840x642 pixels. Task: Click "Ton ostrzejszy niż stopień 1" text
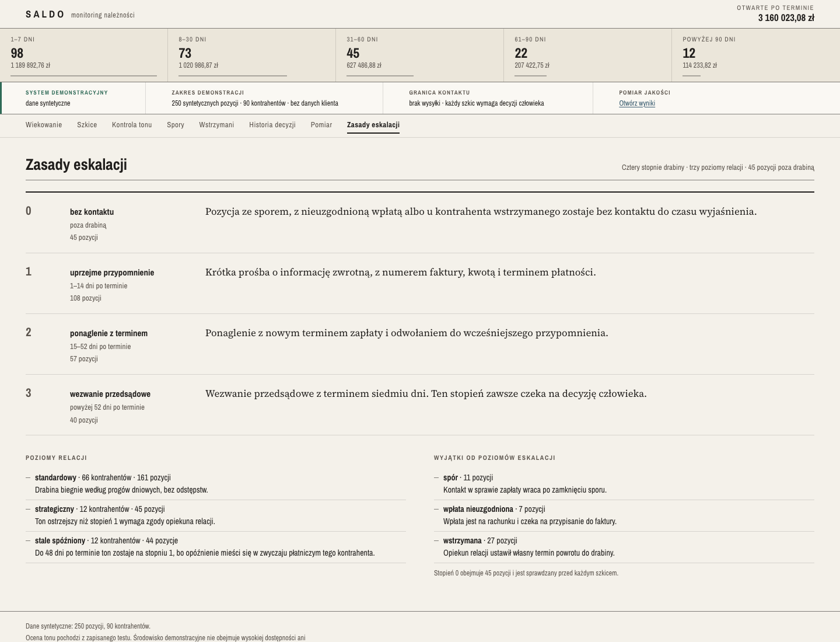[x=125, y=522]
